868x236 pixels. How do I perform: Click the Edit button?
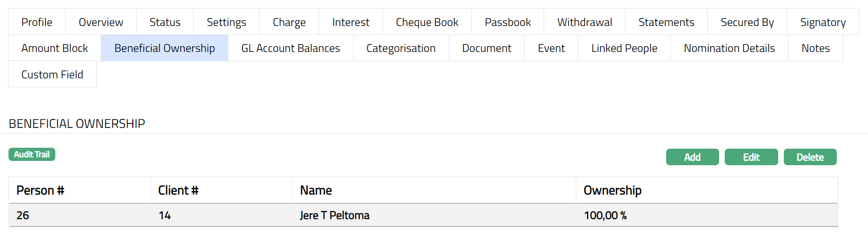click(x=751, y=157)
